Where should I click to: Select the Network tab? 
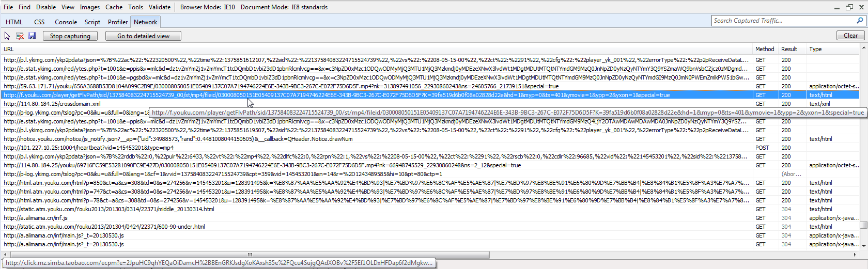pyautogui.click(x=145, y=22)
